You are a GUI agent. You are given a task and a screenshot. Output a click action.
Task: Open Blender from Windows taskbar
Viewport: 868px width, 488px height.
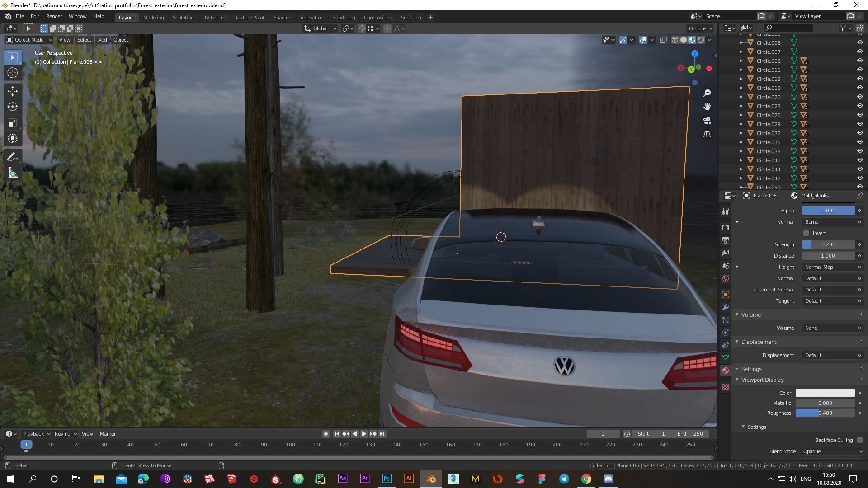click(431, 479)
